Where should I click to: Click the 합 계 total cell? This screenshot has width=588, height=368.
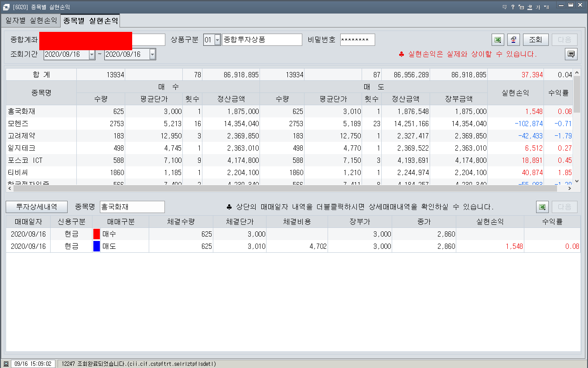[x=41, y=75]
